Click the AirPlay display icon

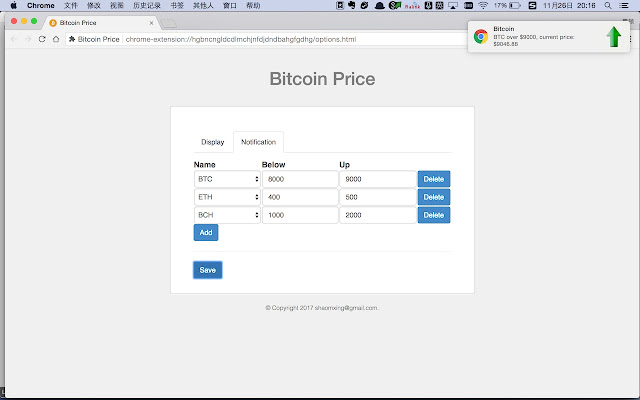[x=453, y=5]
